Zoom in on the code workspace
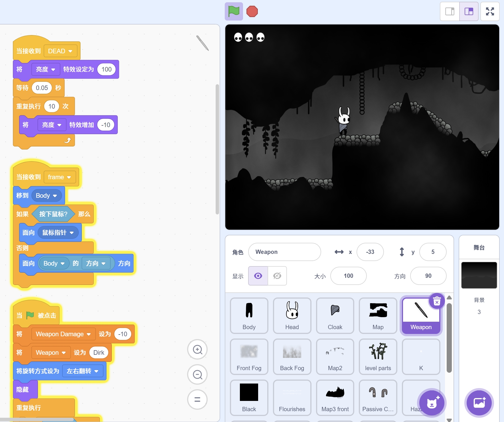 coord(197,349)
